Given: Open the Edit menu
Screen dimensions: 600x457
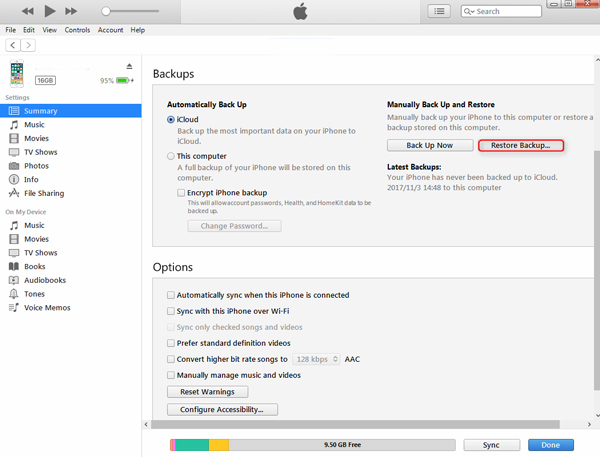Looking at the screenshot, I should pyautogui.click(x=29, y=30).
